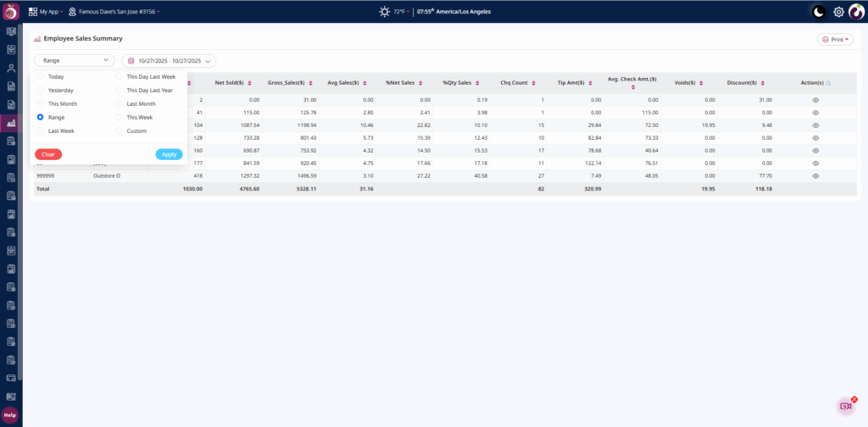Select the Today radio option
This screenshot has width=868, height=427.
tap(41, 76)
